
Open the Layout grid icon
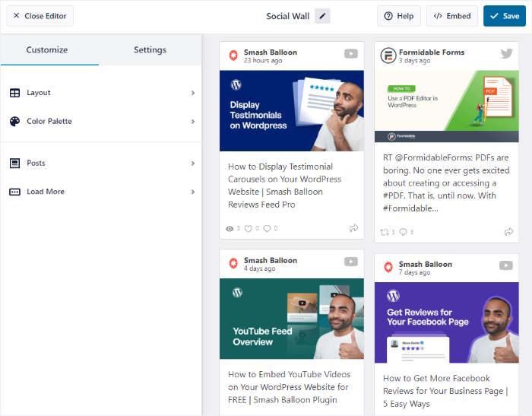pyautogui.click(x=14, y=93)
